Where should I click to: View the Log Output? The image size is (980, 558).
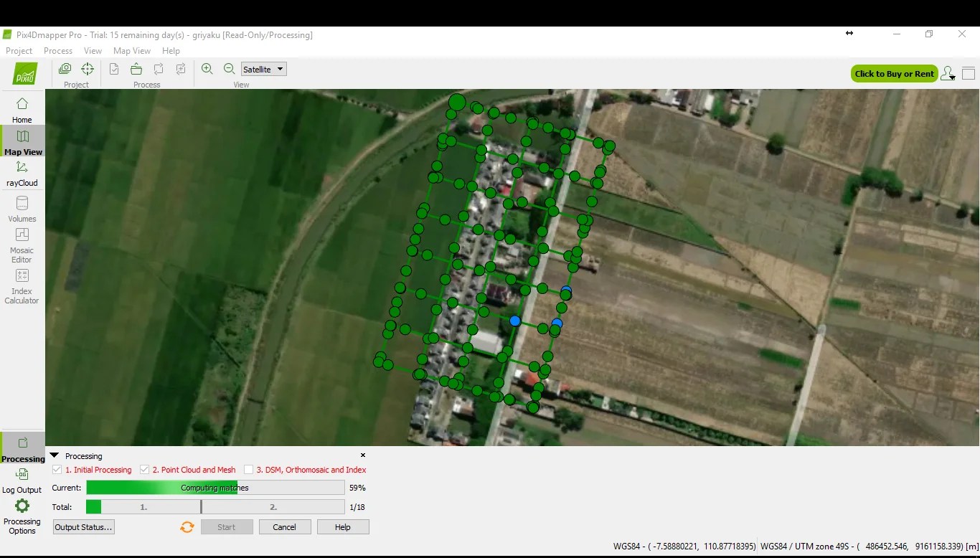coord(22,479)
